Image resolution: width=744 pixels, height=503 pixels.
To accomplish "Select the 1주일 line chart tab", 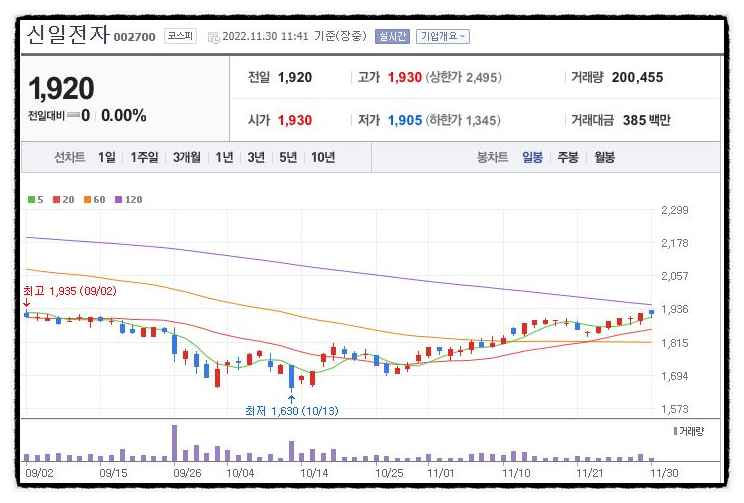I will pos(144,157).
